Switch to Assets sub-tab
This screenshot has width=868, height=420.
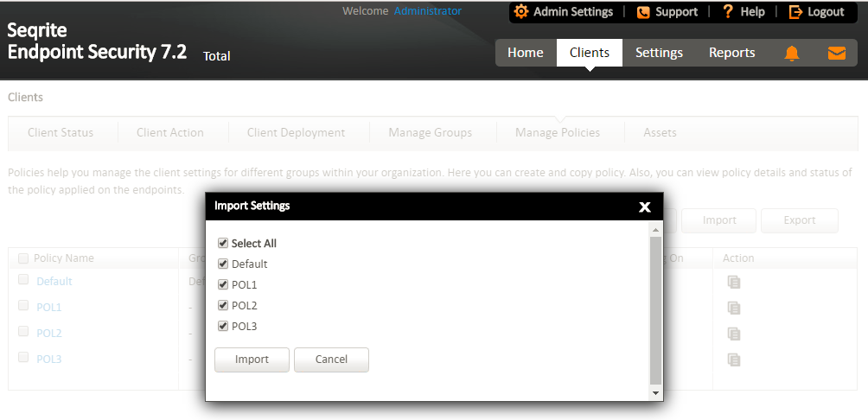[660, 133]
